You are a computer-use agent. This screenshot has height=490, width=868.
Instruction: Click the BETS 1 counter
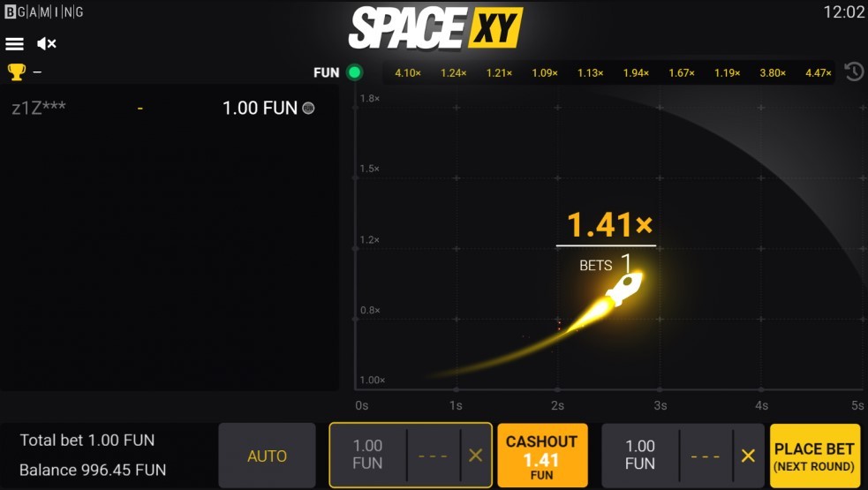click(x=605, y=264)
